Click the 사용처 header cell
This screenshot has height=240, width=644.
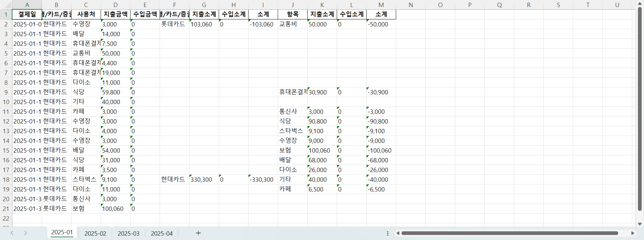pos(86,14)
